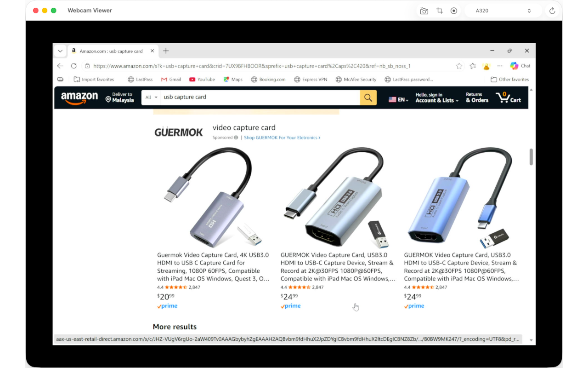Open Returns & Orders link
The height and width of the screenshot is (368, 588).
[x=477, y=98]
